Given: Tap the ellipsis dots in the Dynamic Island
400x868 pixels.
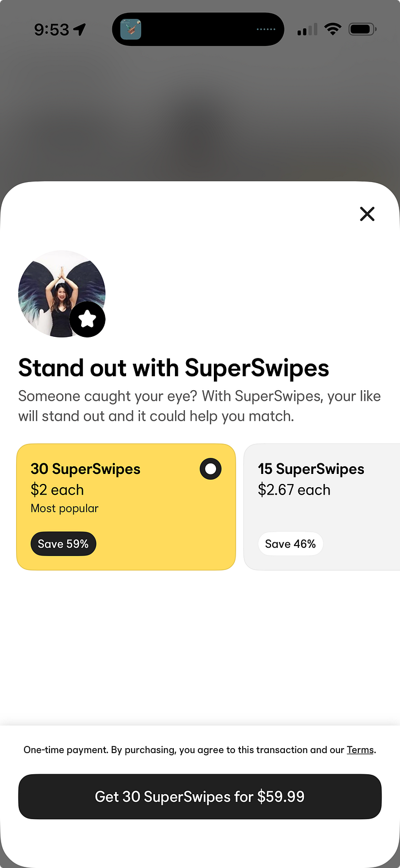Looking at the screenshot, I should (266, 30).
